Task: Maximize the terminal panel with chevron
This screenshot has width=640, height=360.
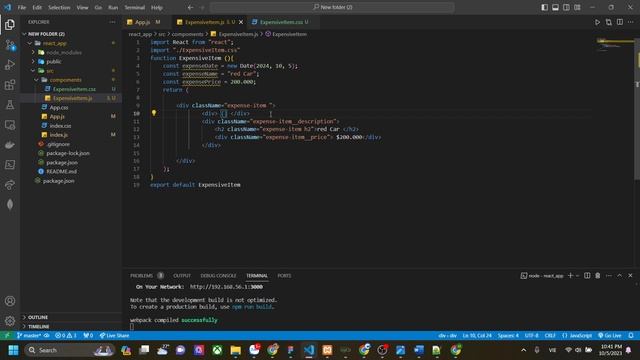Action: [x=619, y=276]
